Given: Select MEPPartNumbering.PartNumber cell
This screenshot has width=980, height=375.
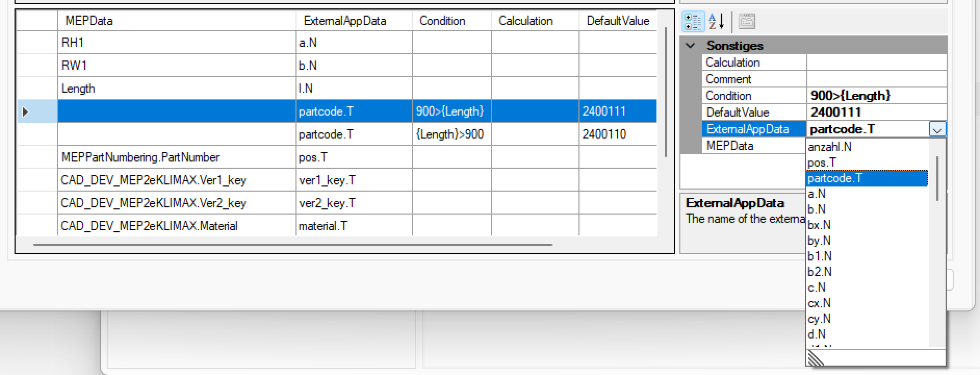Looking at the screenshot, I should click(x=177, y=157).
